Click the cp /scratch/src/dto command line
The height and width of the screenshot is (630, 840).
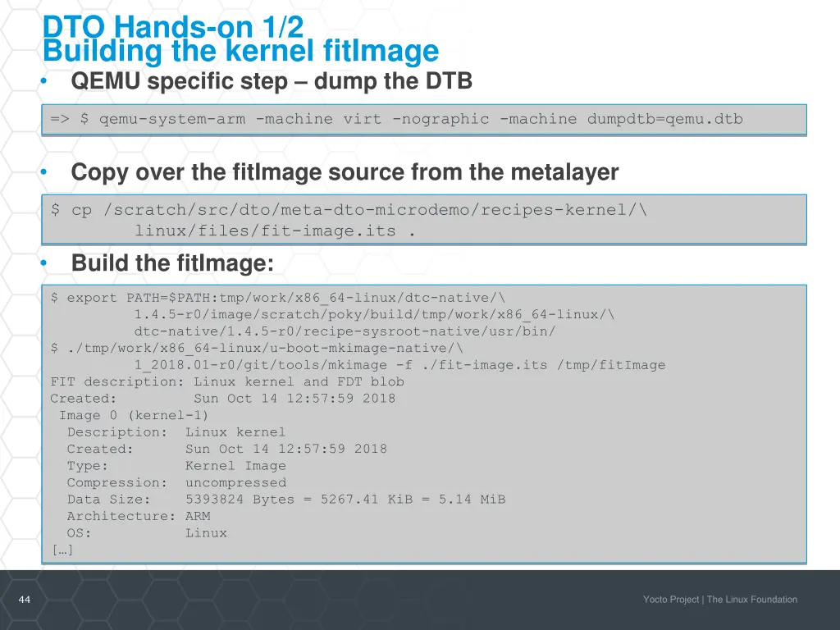[x=349, y=209]
